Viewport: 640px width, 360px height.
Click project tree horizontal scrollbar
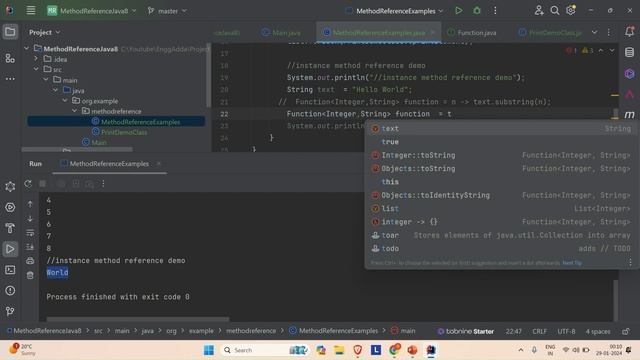pyautogui.click(x=77, y=149)
